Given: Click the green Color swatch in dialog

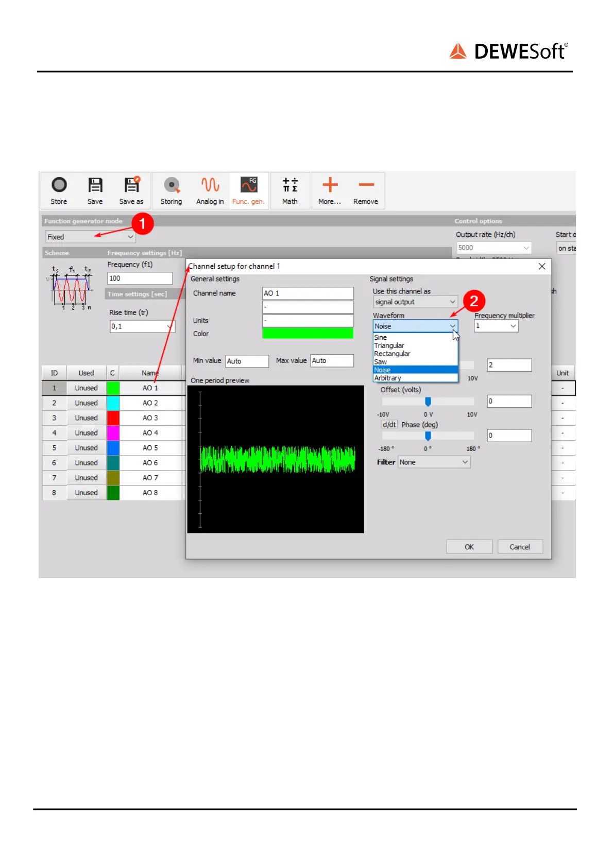Looking at the screenshot, I should (308, 333).
